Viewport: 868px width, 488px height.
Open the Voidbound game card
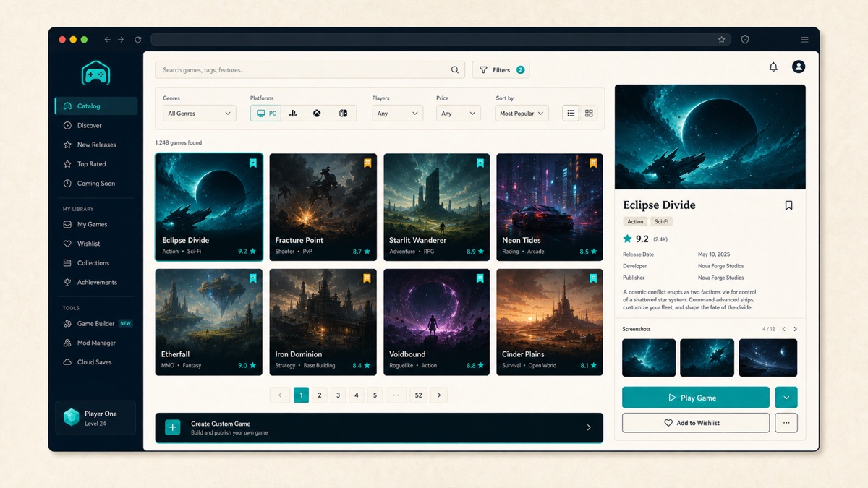[436, 322]
